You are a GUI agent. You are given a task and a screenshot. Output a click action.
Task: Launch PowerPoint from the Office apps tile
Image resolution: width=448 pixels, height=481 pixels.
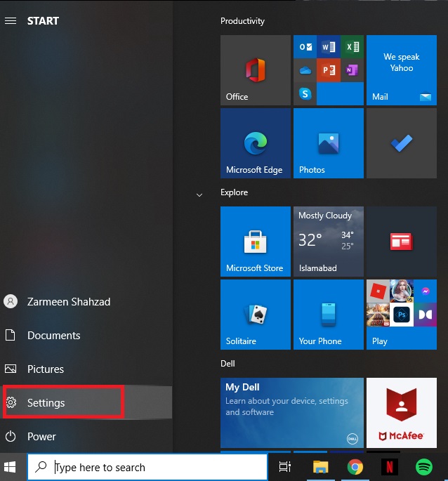point(329,70)
